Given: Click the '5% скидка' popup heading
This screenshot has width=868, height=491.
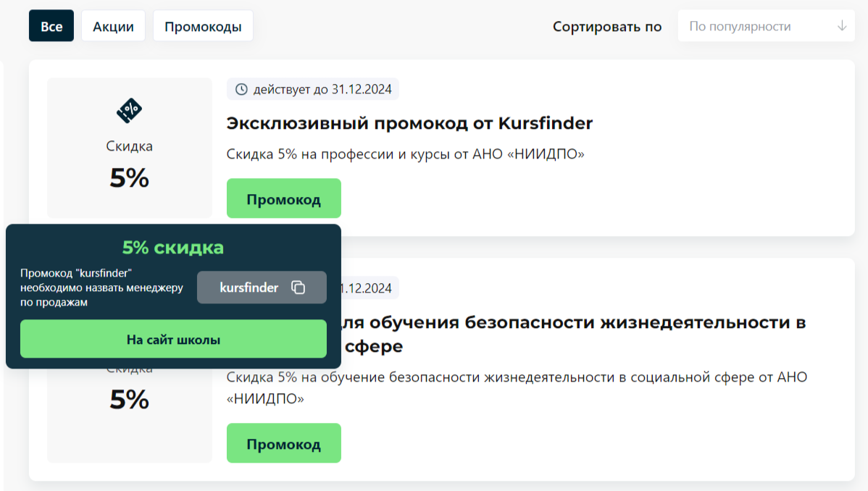Looking at the screenshot, I should click(x=173, y=248).
